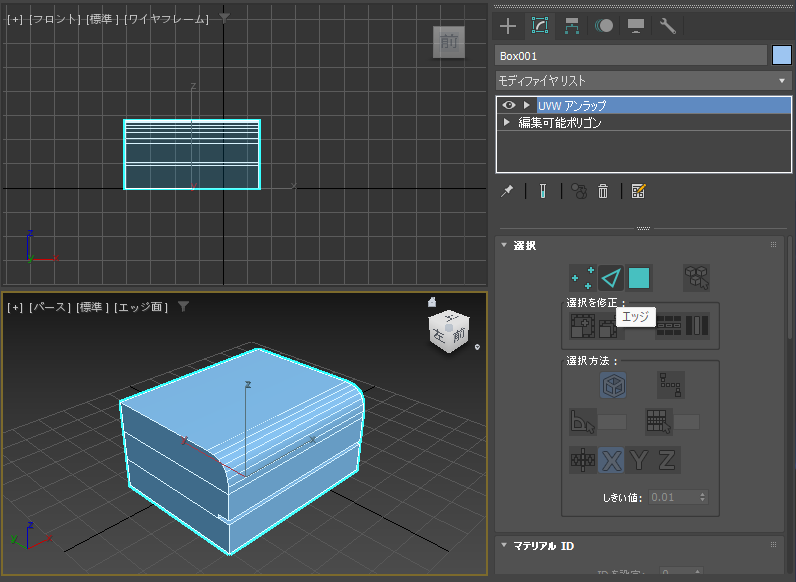The width and height of the screenshot is (796, 582).
Task: Expand the 編集可能ポリゴン stack entry
Action: click(x=506, y=122)
